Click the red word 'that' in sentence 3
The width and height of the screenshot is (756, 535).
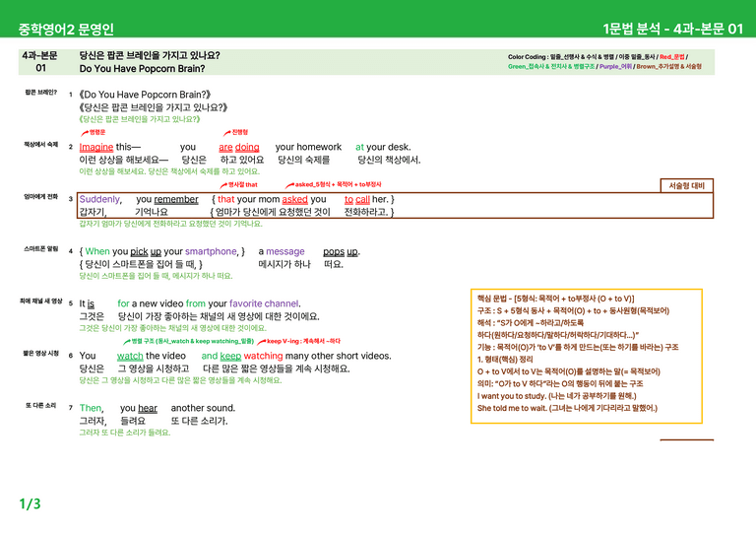225,199
